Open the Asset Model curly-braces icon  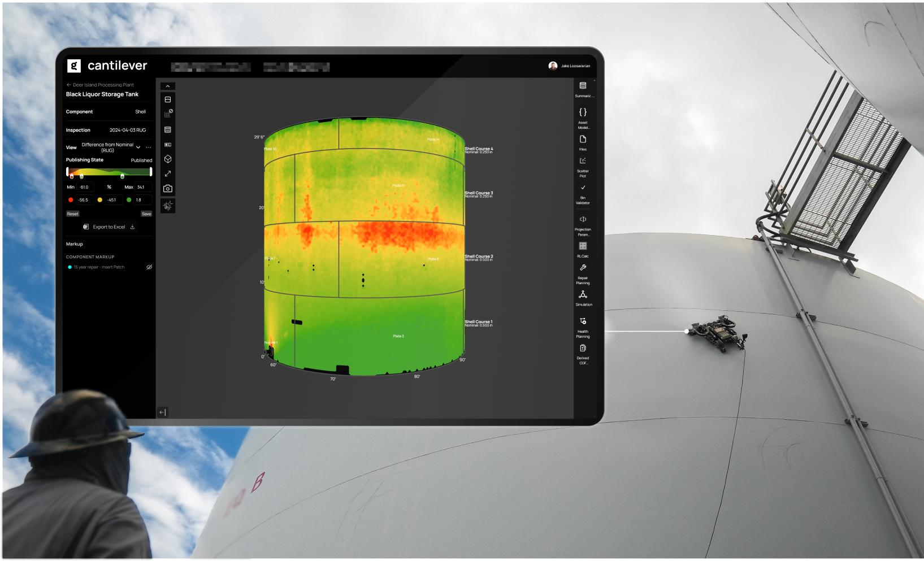click(583, 112)
